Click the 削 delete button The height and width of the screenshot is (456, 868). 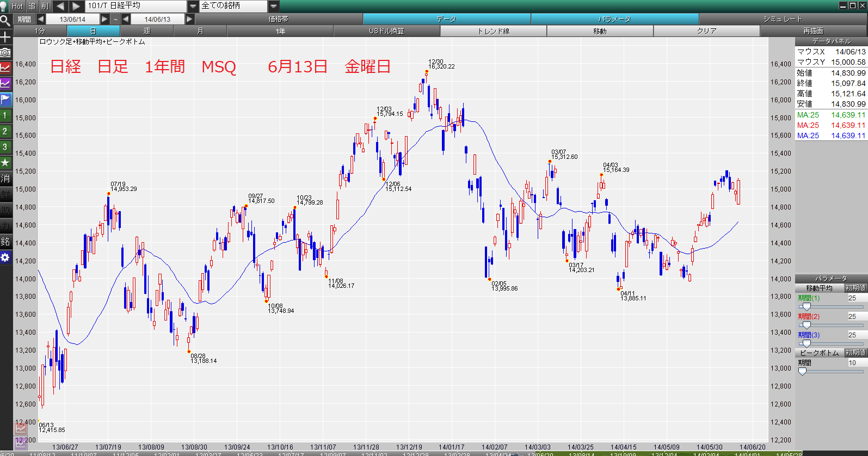click(x=45, y=6)
